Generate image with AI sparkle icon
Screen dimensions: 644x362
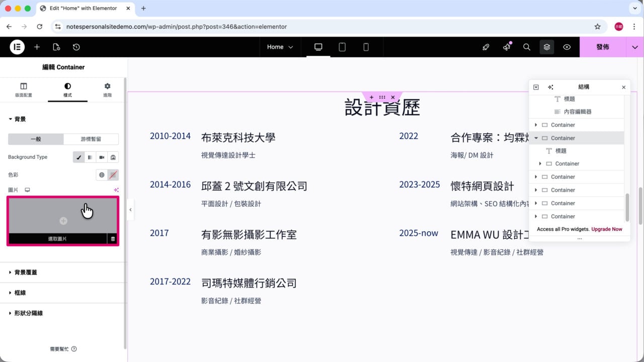(116, 190)
